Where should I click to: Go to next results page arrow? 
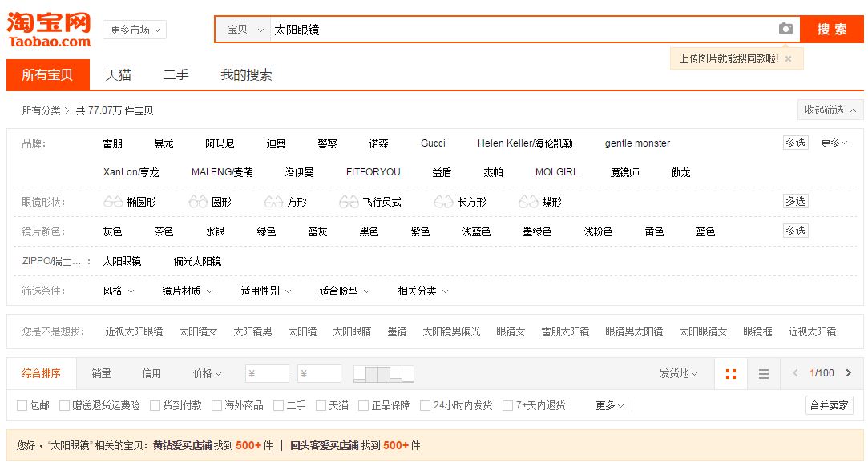pyautogui.click(x=849, y=373)
